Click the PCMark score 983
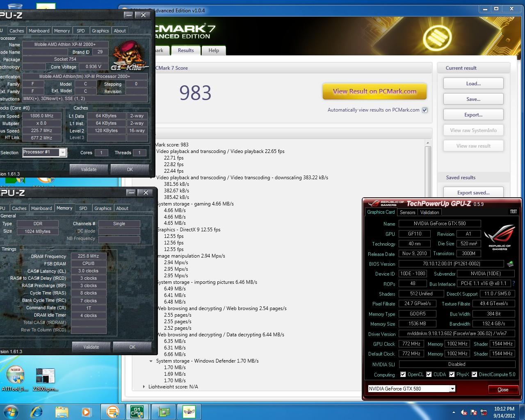The height and width of the screenshot is (420, 525). (195, 93)
